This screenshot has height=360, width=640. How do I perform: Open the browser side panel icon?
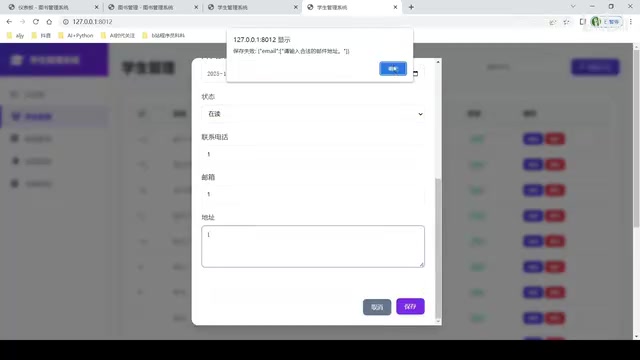(x=582, y=22)
